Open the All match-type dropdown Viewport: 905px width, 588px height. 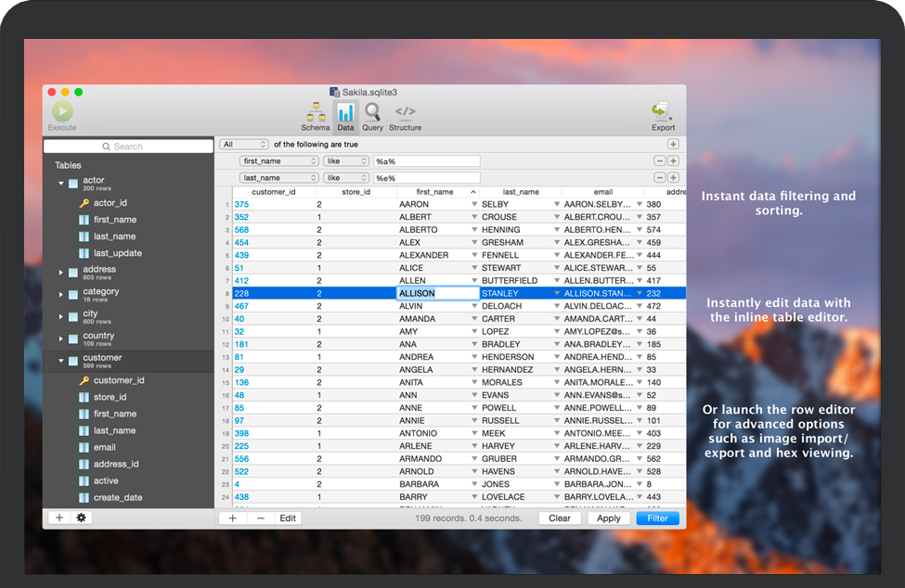tap(245, 145)
